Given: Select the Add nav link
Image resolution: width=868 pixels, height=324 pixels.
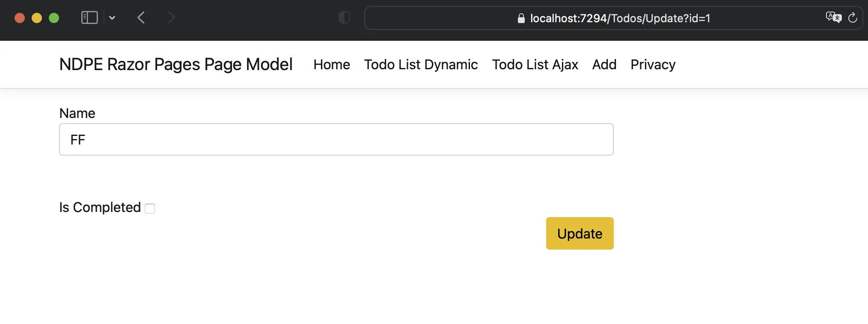Looking at the screenshot, I should (x=604, y=65).
